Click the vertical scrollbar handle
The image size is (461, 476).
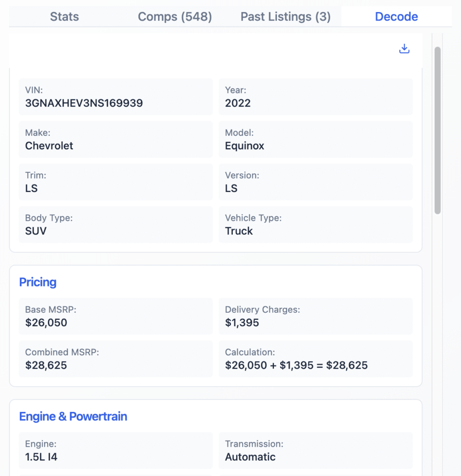437,128
